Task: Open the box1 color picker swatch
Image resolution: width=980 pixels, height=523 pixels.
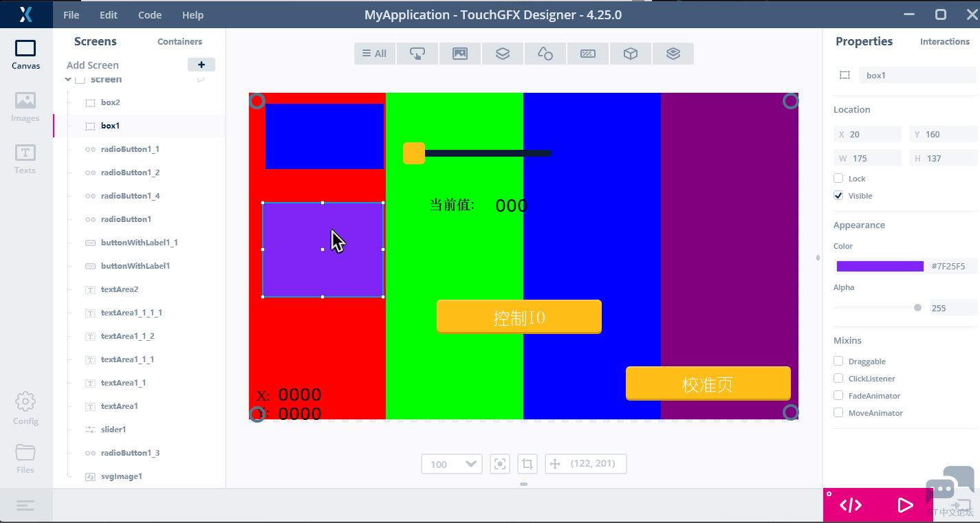Action: tap(880, 266)
